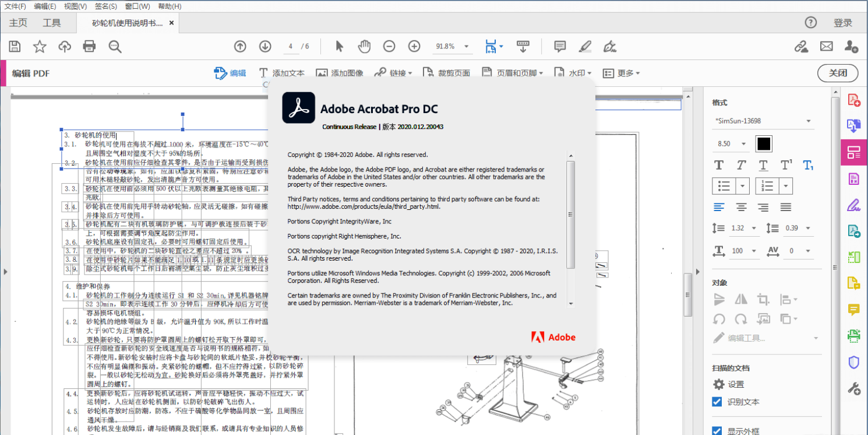Expand the left navigation pane arrow
This screenshot has width=868, height=435.
coord(5,272)
